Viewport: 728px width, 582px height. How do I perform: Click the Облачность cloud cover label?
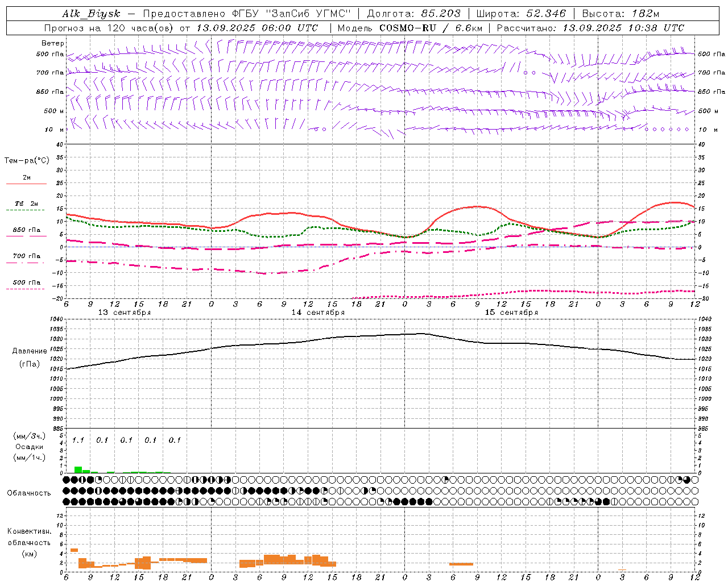28,493
